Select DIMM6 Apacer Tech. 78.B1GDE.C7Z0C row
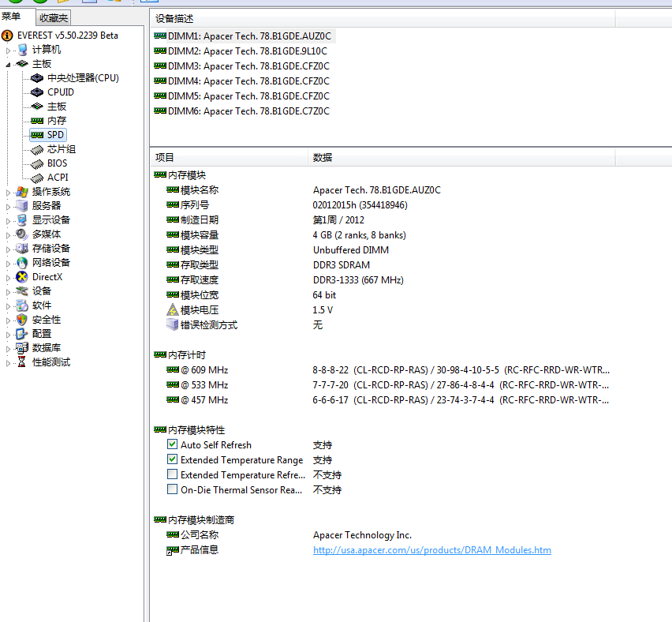This screenshot has width=672, height=622. pyautogui.click(x=242, y=111)
